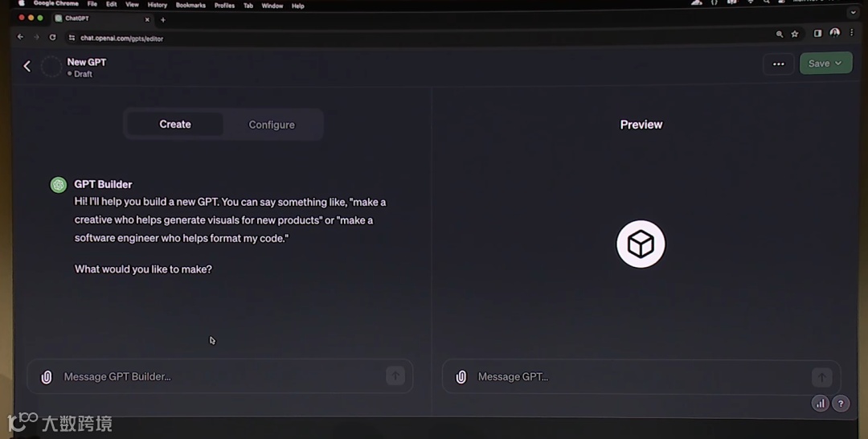Click the cube placeholder icon in Preview
This screenshot has height=439, width=868.
(x=641, y=244)
